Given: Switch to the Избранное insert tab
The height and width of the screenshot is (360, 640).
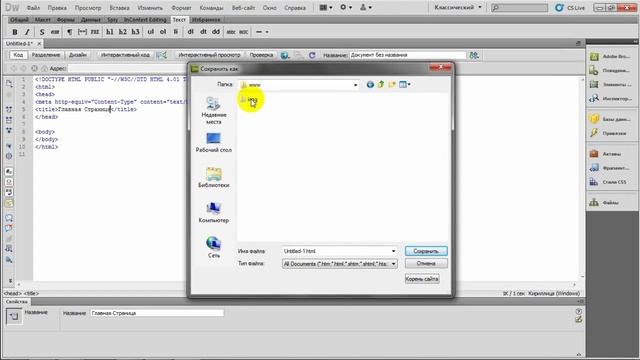Looking at the screenshot, I should click(x=206, y=20).
